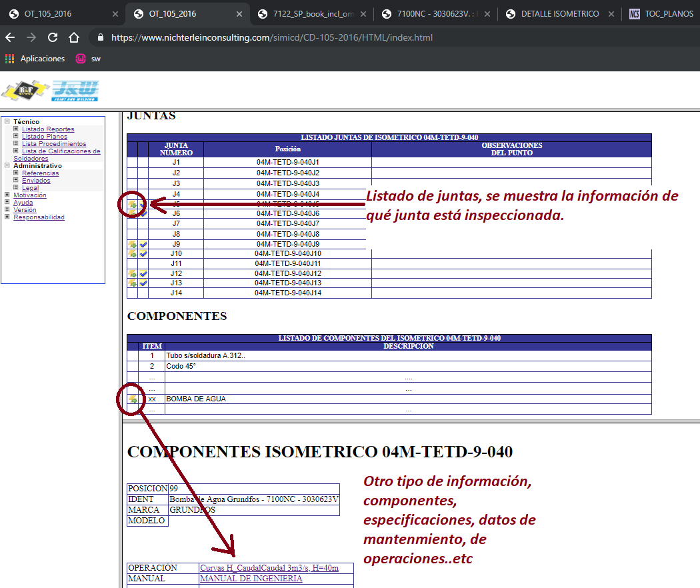Click the blue checkmark in row J9
Image resolution: width=700 pixels, height=588 pixels.
pos(143,245)
